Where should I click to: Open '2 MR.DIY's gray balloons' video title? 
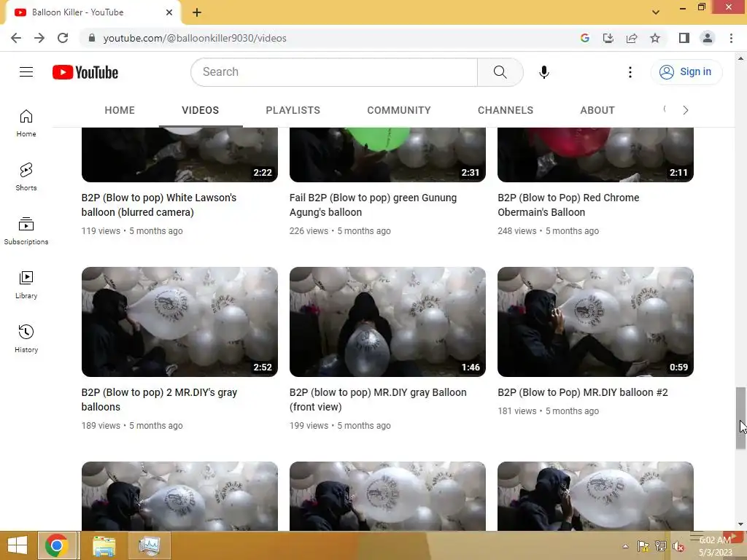coord(159,400)
